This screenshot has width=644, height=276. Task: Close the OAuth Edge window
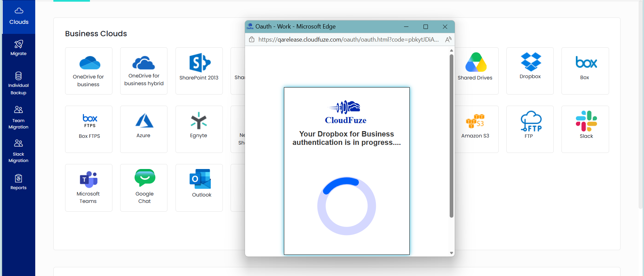click(445, 26)
